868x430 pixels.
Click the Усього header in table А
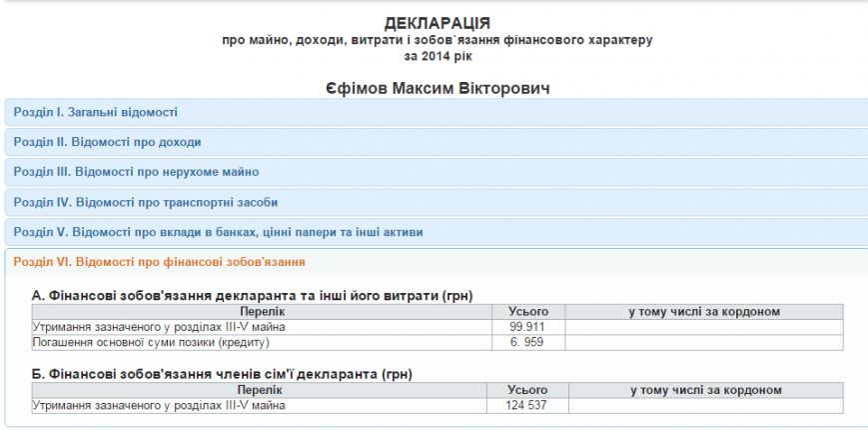tap(528, 311)
